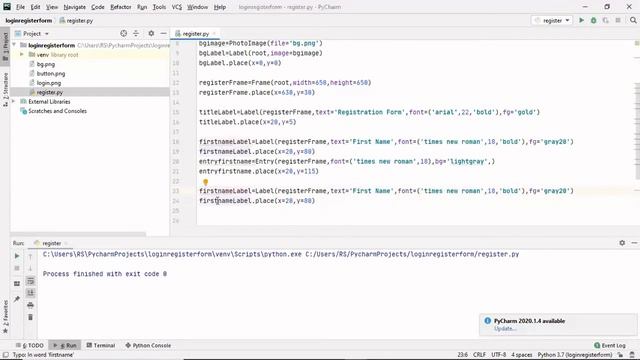Viewport: 640px width, 360px height.
Task: Select login.png in the project tree
Action: coord(49,83)
